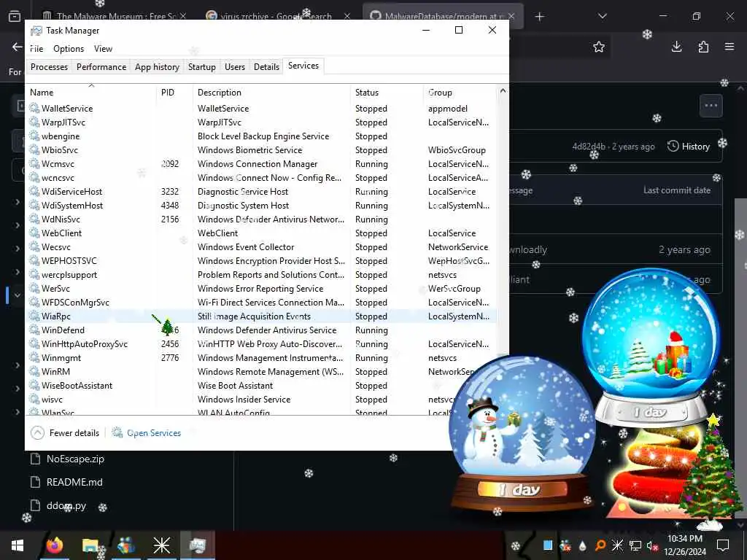
Task: Select the wbengine service row
Action: [261, 136]
